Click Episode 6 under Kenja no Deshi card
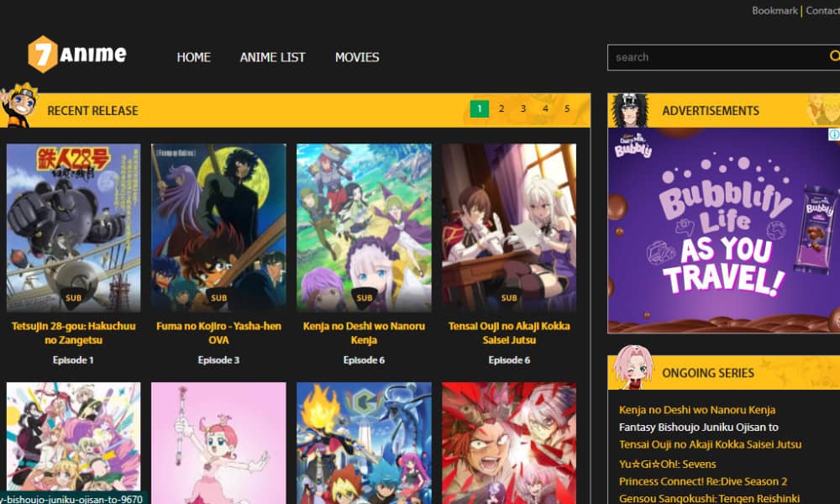Screen dimensions: 840x504 [x=365, y=360]
